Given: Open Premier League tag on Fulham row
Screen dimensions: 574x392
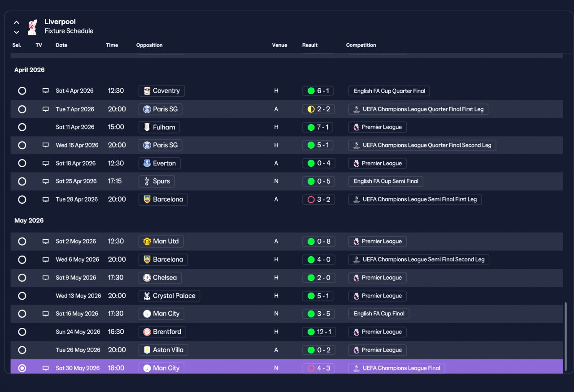Looking at the screenshot, I should click(x=378, y=127).
